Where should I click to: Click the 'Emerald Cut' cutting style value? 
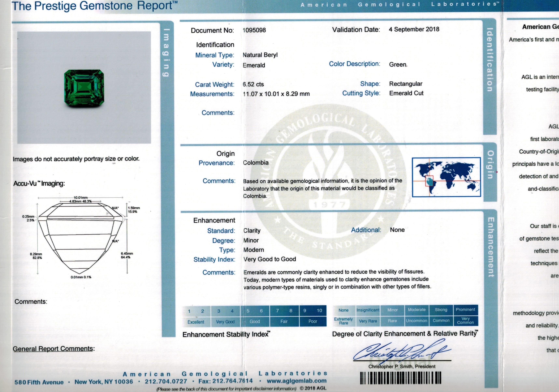[406, 93]
